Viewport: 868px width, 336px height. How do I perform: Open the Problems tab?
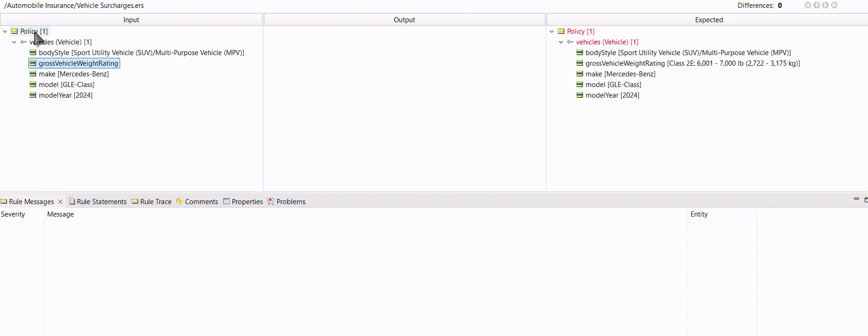290,202
